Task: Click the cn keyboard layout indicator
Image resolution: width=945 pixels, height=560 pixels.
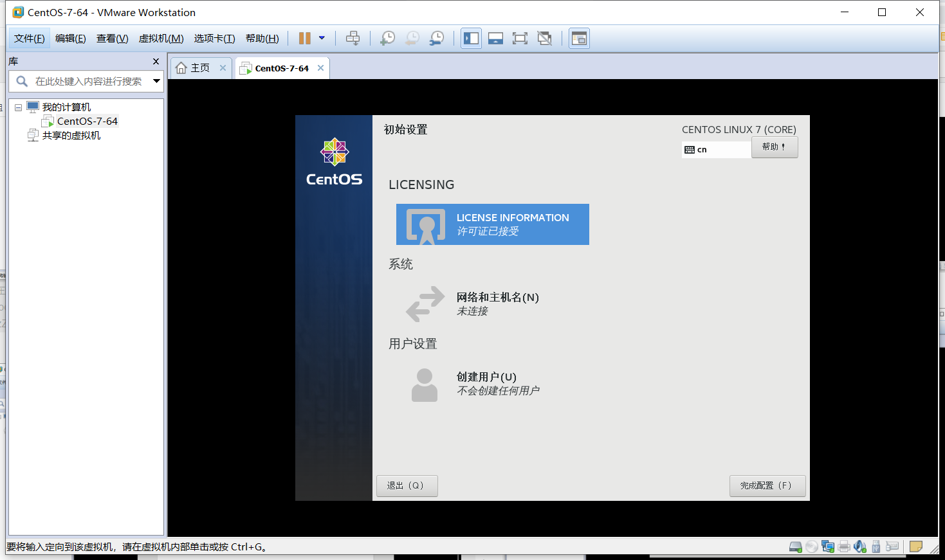Action: [x=716, y=150]
